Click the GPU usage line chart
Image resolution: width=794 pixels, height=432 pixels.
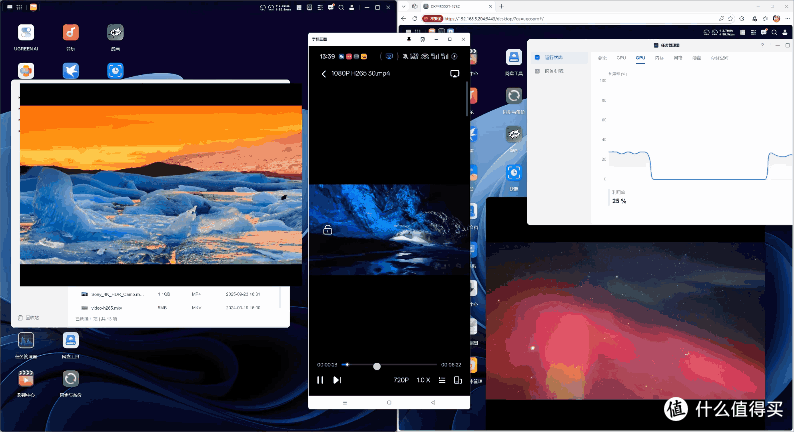700,130
